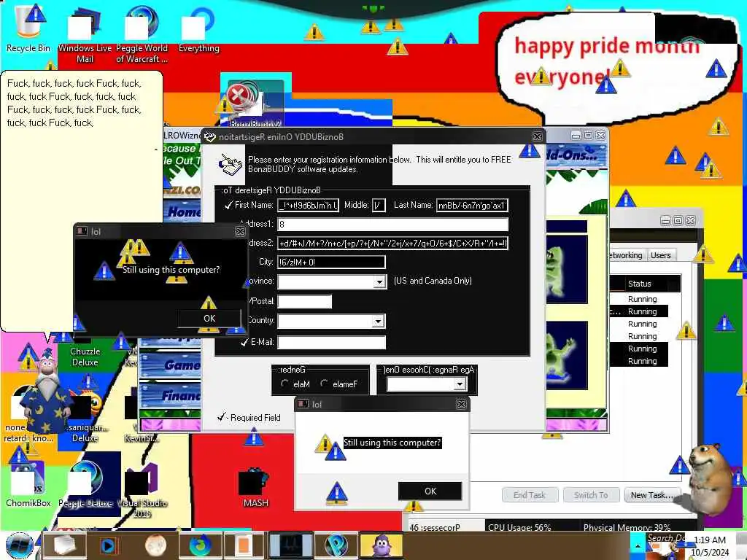Show hidden tray icons arrow
This screenshot has width=747, height=560.
click(638, 545)
